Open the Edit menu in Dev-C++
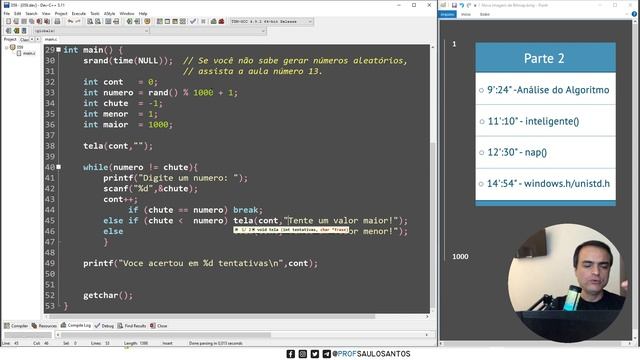The height and width of the screenshot is (360, 640). tap(17, 13)
